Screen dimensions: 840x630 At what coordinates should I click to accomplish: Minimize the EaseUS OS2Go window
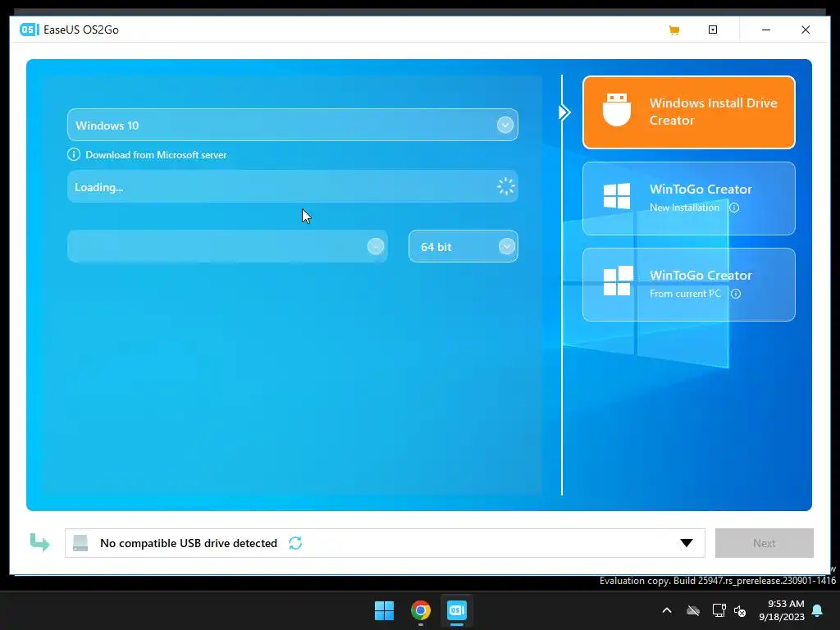766,30
